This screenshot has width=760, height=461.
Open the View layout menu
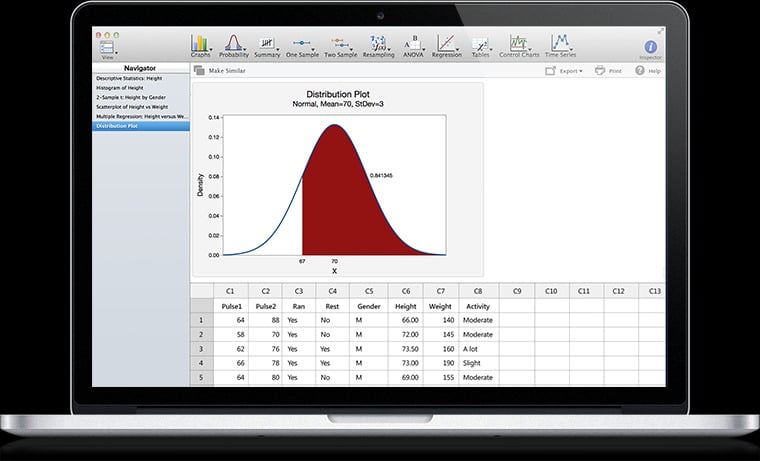point(107,49)
